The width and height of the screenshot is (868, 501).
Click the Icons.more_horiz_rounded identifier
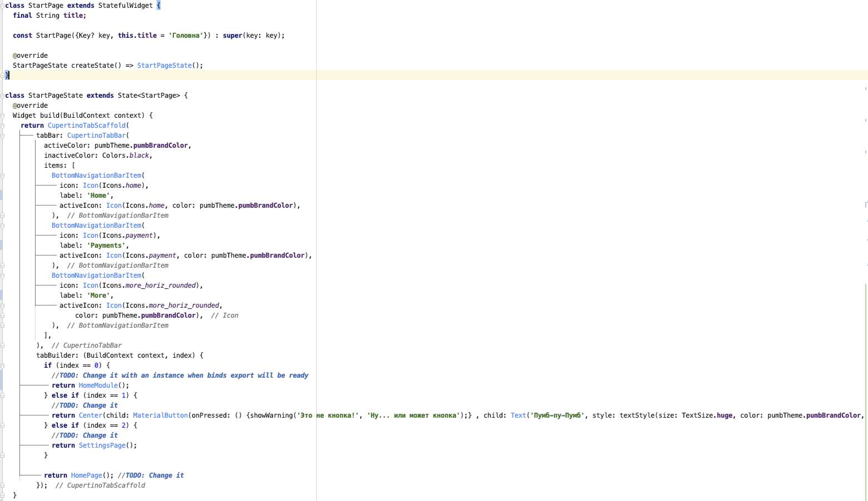(x=161, y=285)
